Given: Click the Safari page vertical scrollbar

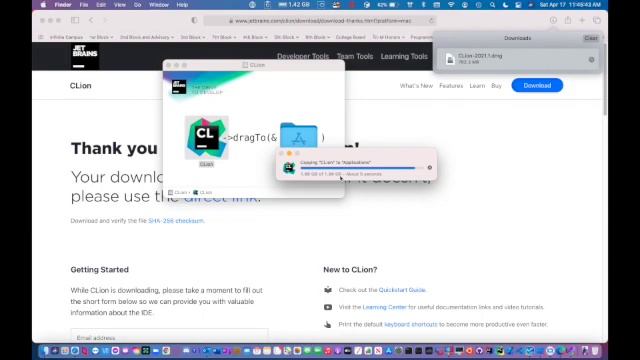Looking at the screenshot, I should tap(604, 80).
